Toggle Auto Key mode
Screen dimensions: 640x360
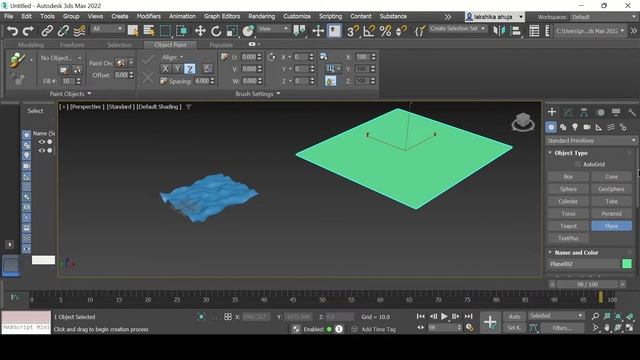point(514,316)
